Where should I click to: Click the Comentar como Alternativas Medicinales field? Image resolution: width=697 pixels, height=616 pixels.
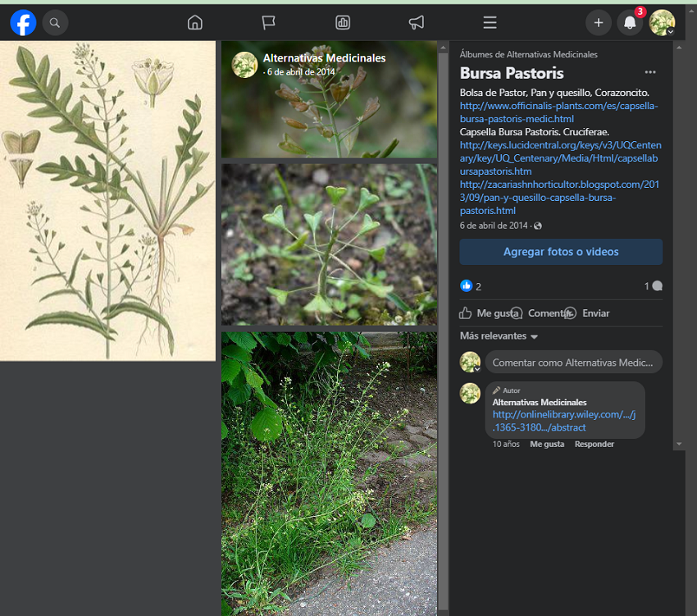point(572,362)
